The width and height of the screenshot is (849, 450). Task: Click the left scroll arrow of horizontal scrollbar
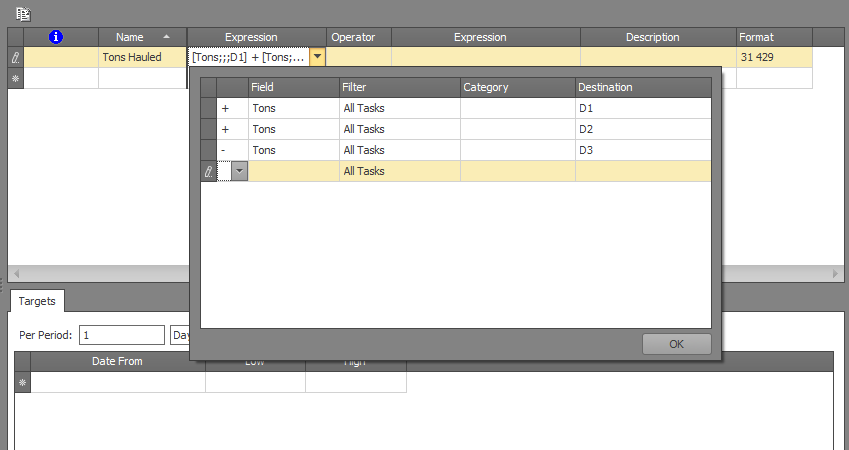17,274
